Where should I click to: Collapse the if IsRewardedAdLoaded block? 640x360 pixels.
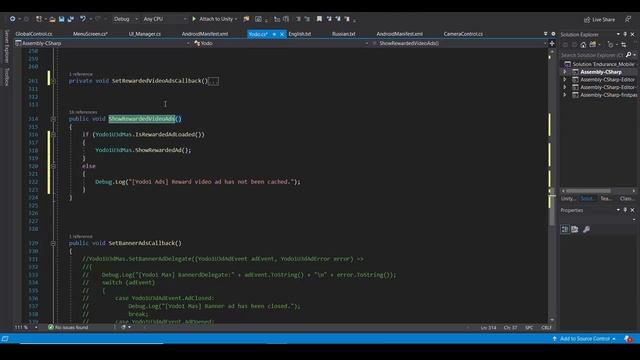pyautogui.click(x=53, y=135)
